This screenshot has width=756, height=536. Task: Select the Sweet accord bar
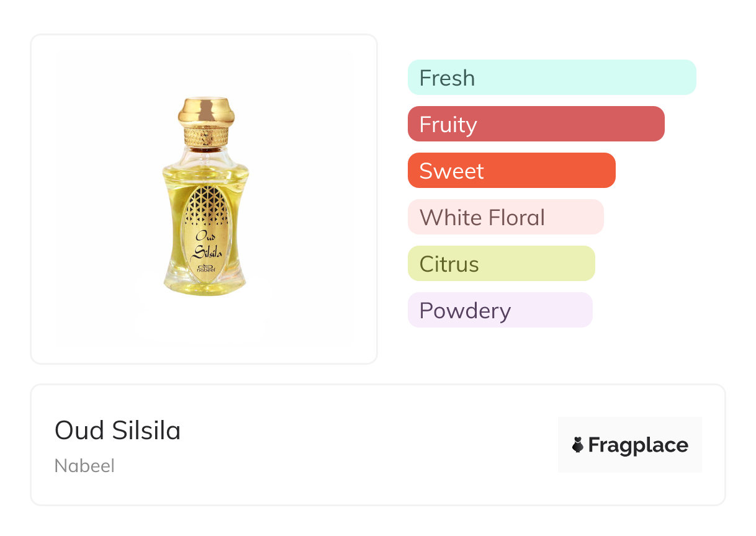tap(511, 171)
